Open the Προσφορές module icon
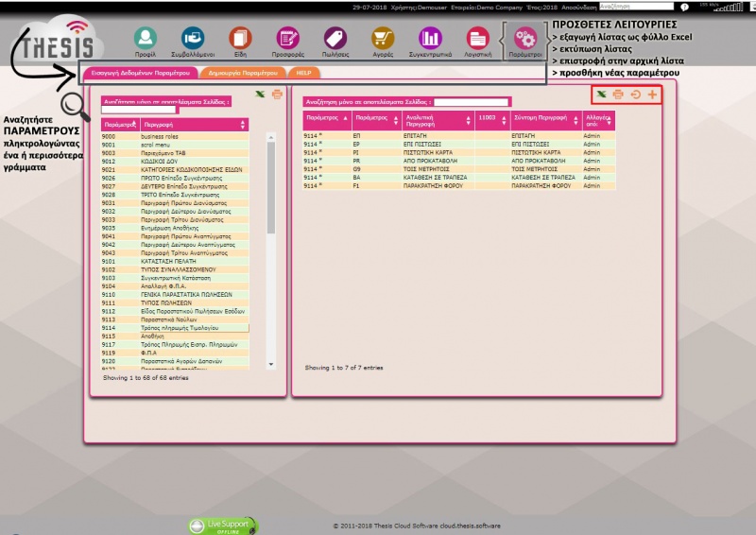The height and width of the screenshot is (535, 756). pos(288,39)
